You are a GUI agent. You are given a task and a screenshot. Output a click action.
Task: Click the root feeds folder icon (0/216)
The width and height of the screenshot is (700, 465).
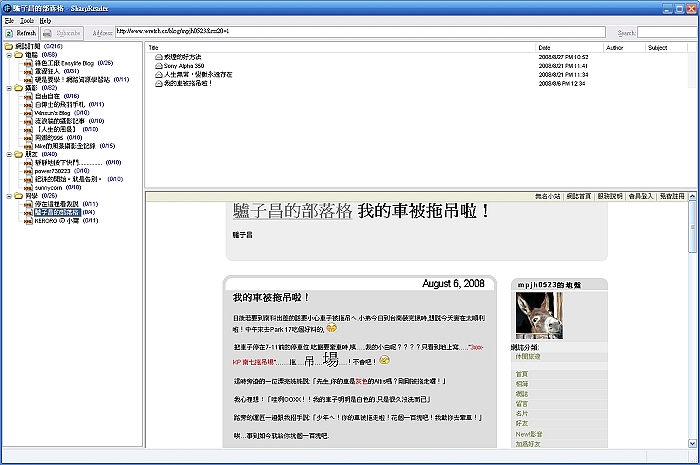9,46
